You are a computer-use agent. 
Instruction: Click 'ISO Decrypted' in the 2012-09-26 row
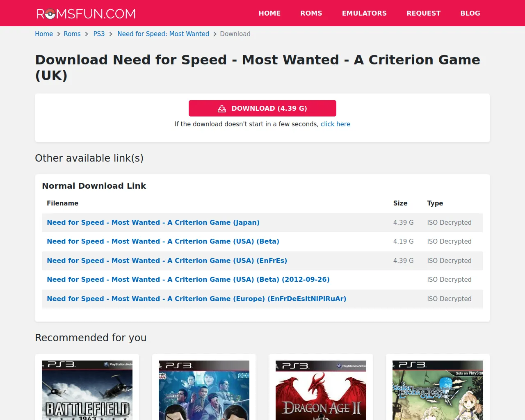[x=449, y=280]
